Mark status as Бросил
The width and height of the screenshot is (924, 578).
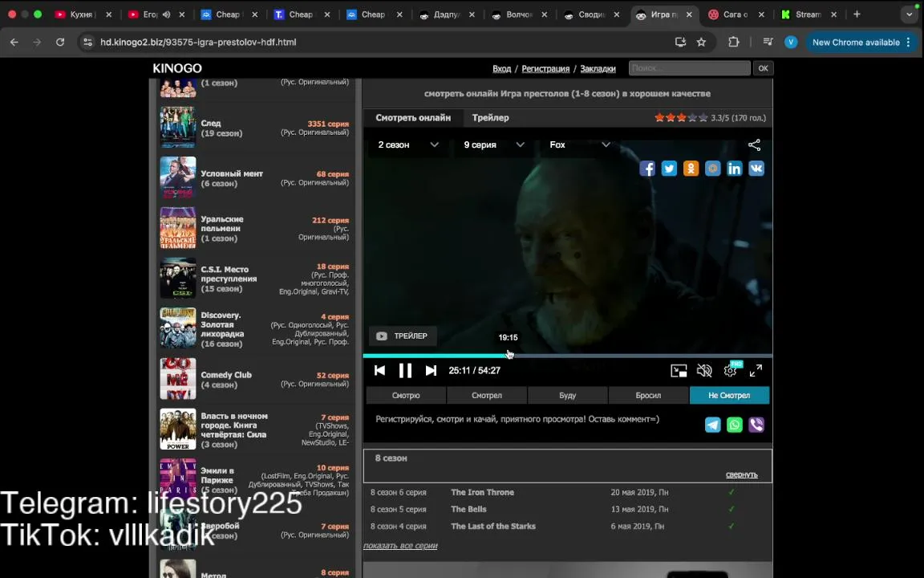(x=648, y=395)
